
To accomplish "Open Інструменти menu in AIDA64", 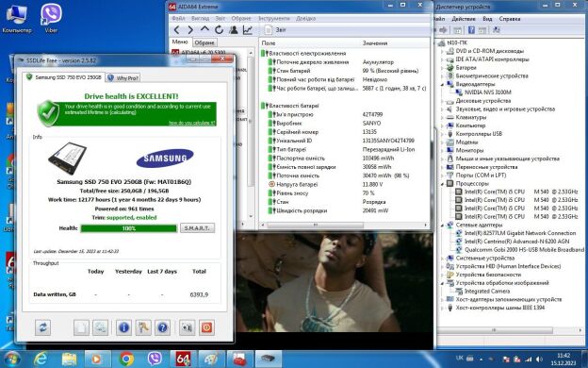I will point(274,19).
